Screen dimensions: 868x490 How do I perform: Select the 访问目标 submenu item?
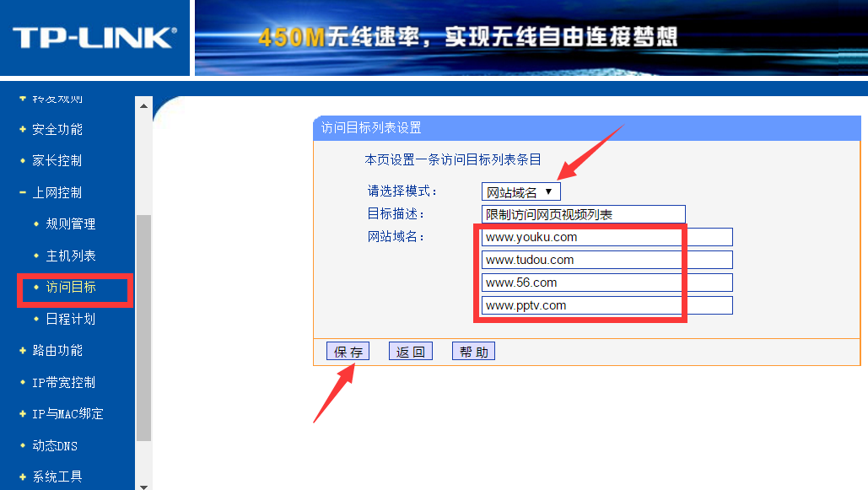[x=70, y=287]
